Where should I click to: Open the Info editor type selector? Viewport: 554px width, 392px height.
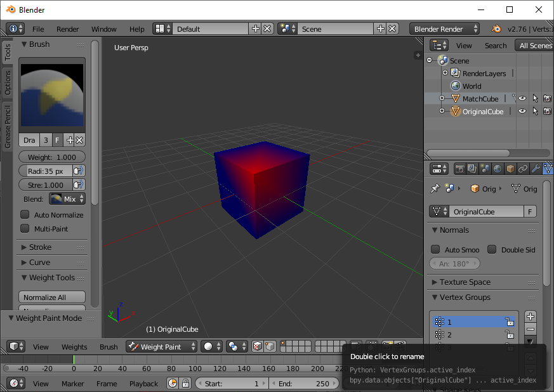pos(15,29)
